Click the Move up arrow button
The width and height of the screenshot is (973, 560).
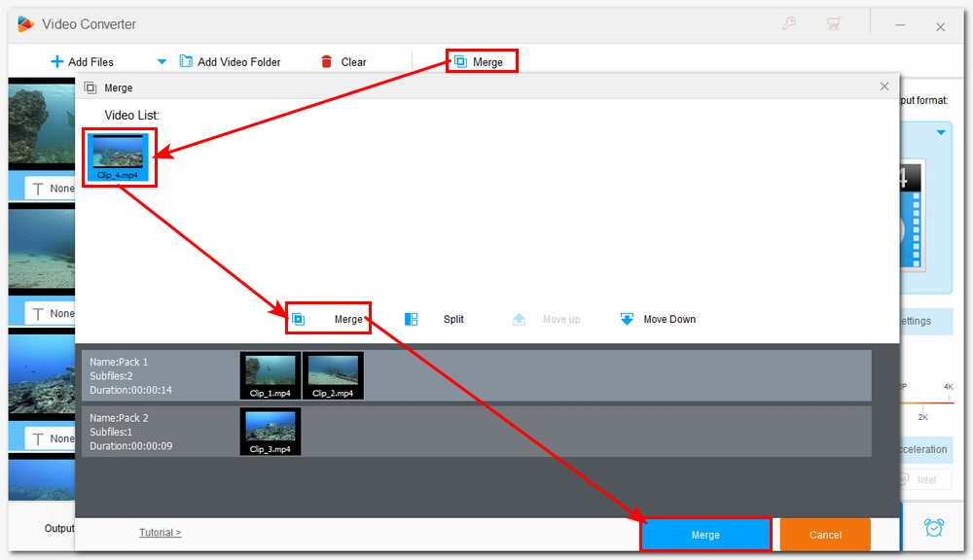[x=546, y=319]
